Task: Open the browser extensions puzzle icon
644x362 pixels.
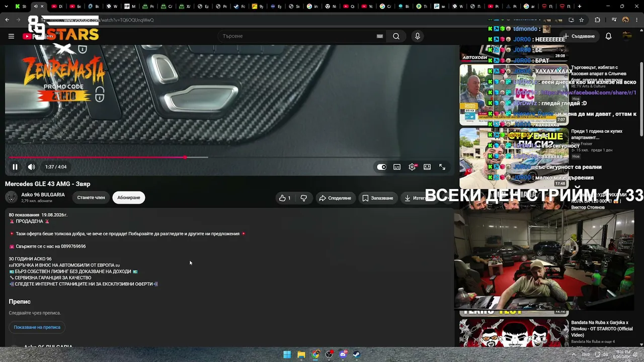Action: (x=597, y=20)
